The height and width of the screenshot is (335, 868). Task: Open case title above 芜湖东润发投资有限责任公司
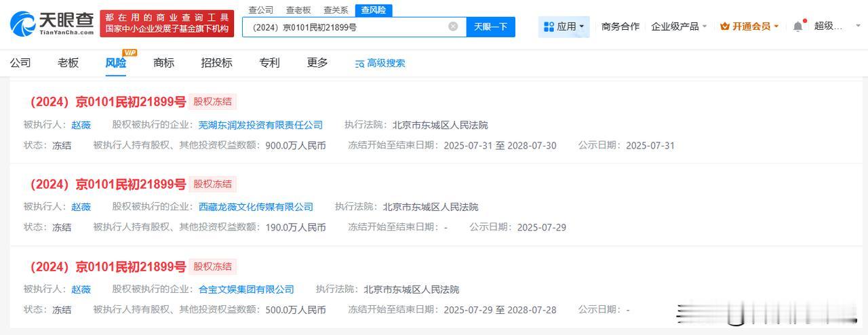(x=105, y=102)
